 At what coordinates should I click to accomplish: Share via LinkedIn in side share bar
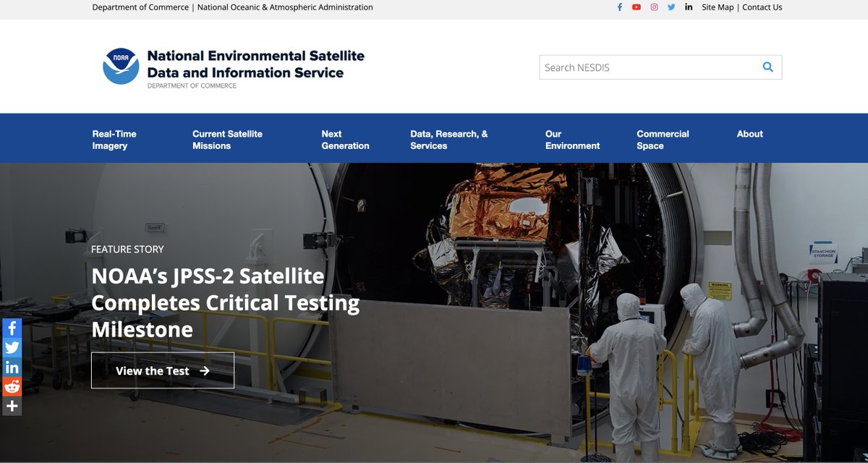[x=12, y=368]
